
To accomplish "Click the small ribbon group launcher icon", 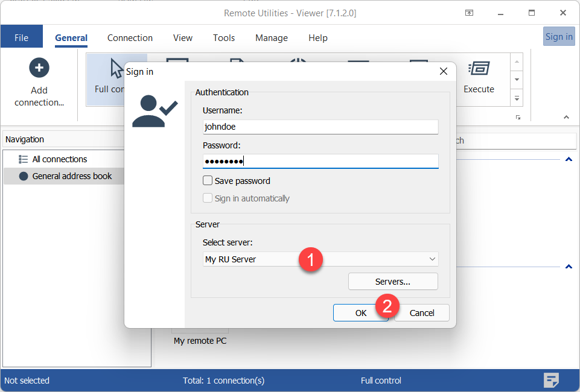I will tap(518, 117).
